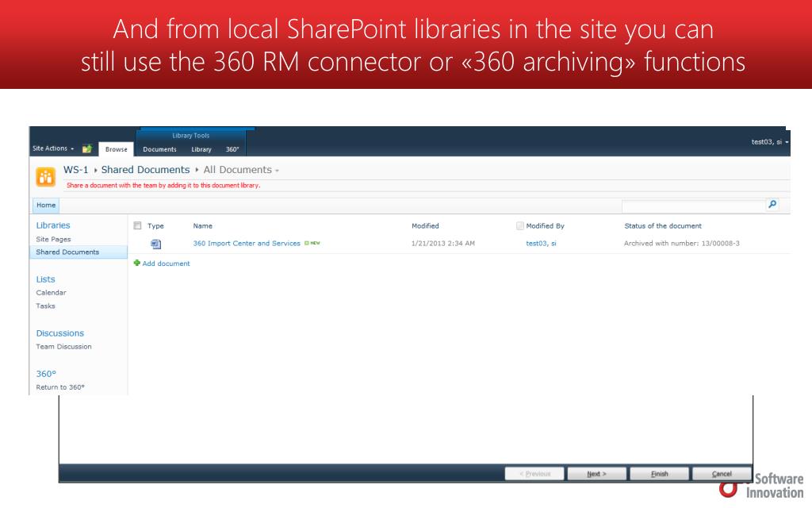
Task: Click the Add document link
Action: (167, 264)
